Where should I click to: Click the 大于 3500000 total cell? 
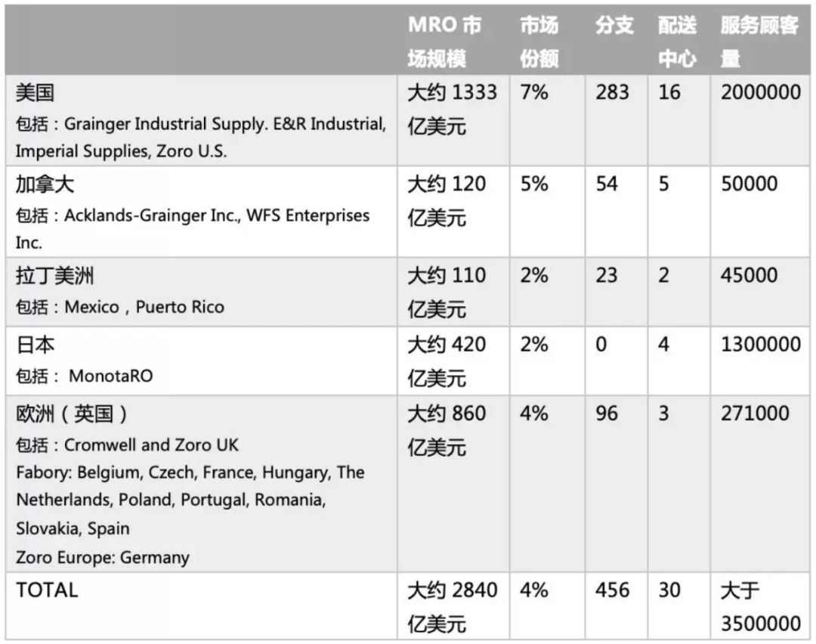pyautogui.click(x=760, y=606)
